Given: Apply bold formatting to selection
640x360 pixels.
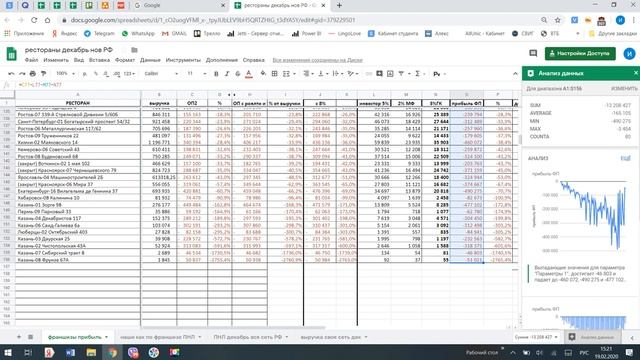Looking at the screenshot, I should click(x=216, y=74).
